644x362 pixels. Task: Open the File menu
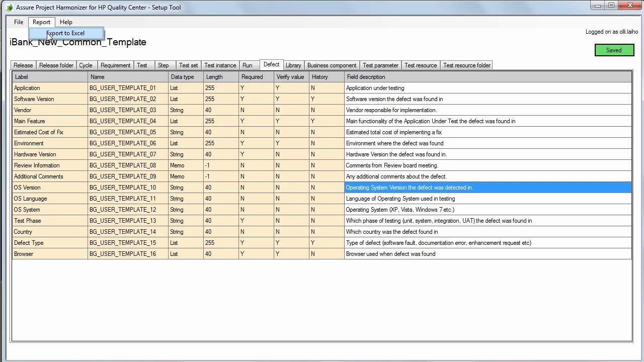(x=19, y=22)
